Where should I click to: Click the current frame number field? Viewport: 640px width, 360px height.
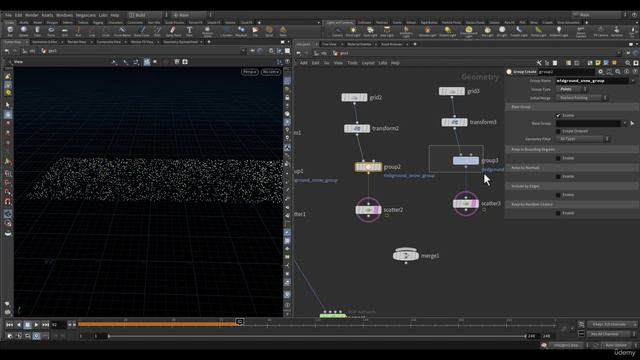point(58,325)
